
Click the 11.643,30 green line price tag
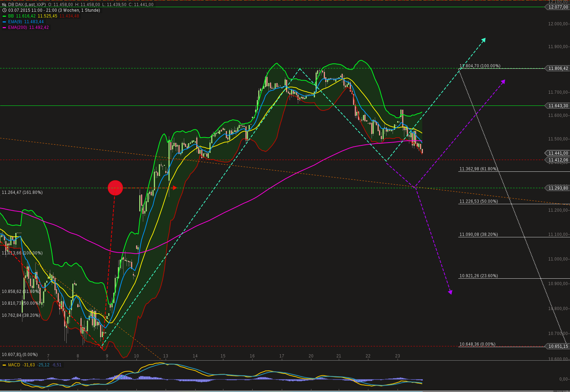(558, 106)
